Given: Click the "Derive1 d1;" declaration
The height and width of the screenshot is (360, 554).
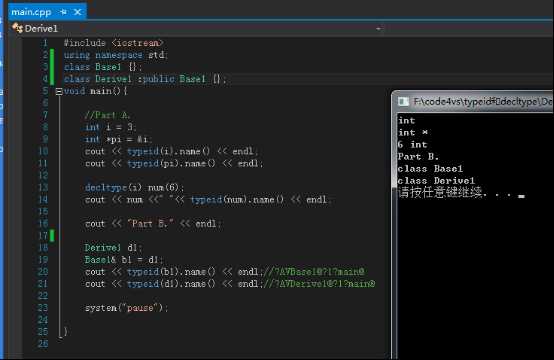Looking at the screenshot, I should coord(113,248).
